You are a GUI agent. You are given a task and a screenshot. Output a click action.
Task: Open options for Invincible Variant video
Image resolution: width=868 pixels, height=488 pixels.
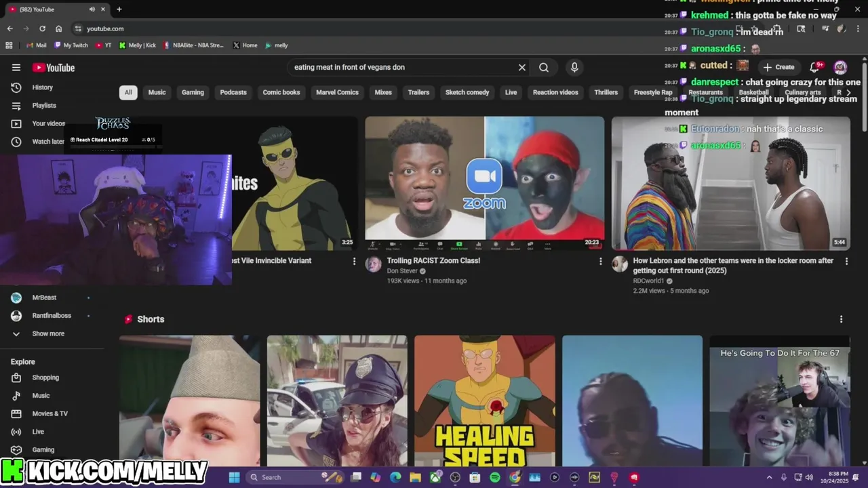point(354,261)
